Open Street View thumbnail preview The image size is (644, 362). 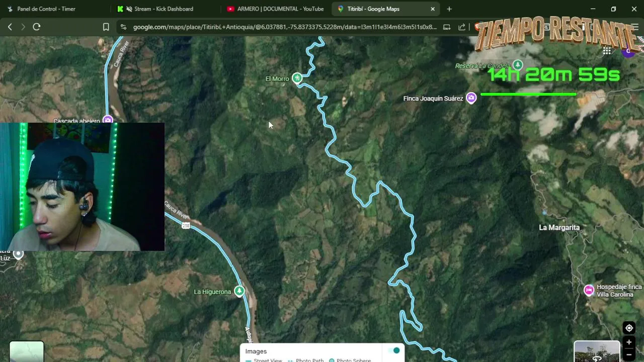(597, 351)
